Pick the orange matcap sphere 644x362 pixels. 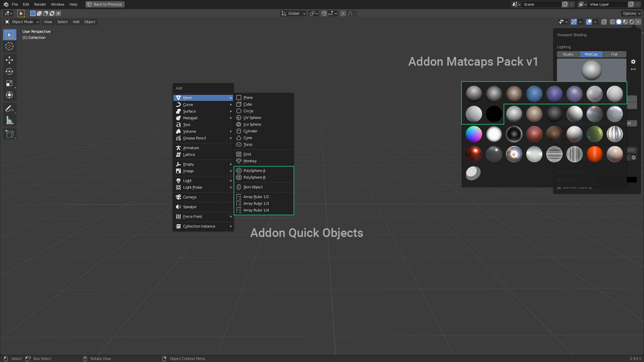pyautogui.click(x=594, y=154)
